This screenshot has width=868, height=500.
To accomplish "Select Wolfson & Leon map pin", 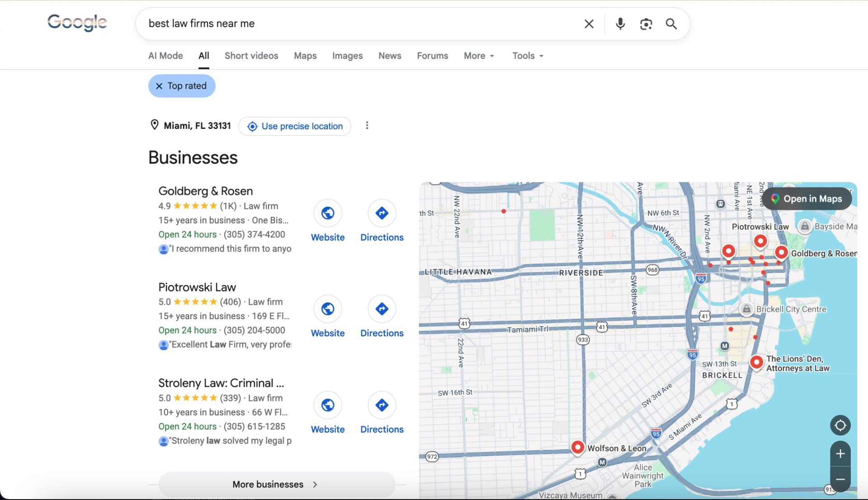I will pyautogui.click(x=577, y=447).
